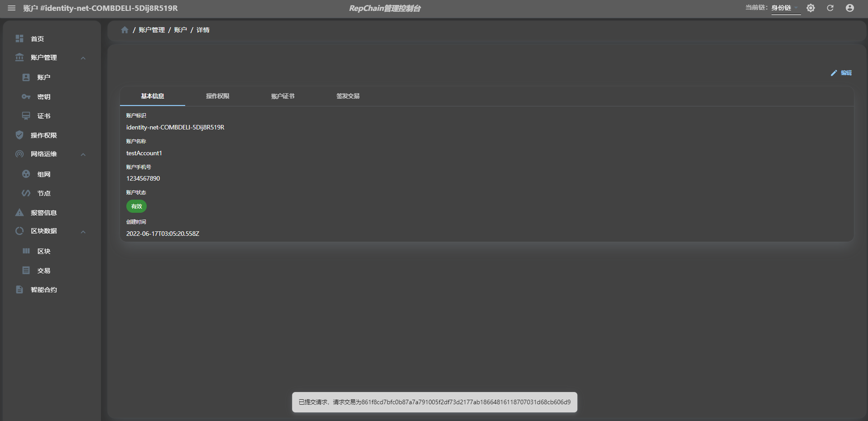Viewport: 868px width, 421px height.
Task: Go to 账户 breadcrumb link
Action: (180, 30)
